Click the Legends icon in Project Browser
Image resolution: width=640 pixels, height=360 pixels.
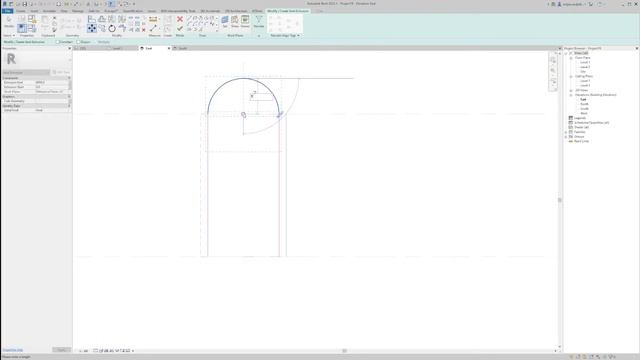tap(571, 118)
